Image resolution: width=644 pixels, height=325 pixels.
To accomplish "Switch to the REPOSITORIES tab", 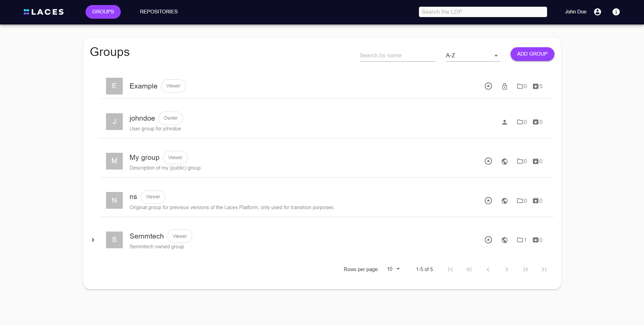I will [x=159, y=11].
